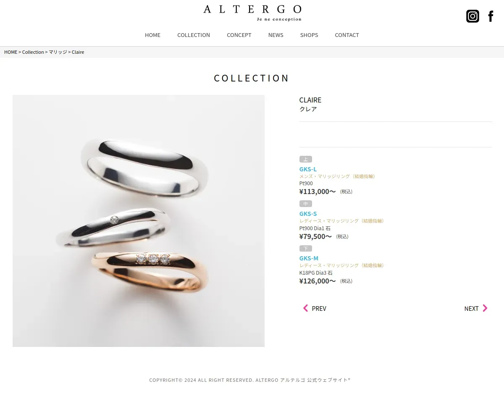Open the CONTACT menu item
Image resolution: width=504 pixels, height=420 pixels.
pyautogui.click(x=347, y=35)
